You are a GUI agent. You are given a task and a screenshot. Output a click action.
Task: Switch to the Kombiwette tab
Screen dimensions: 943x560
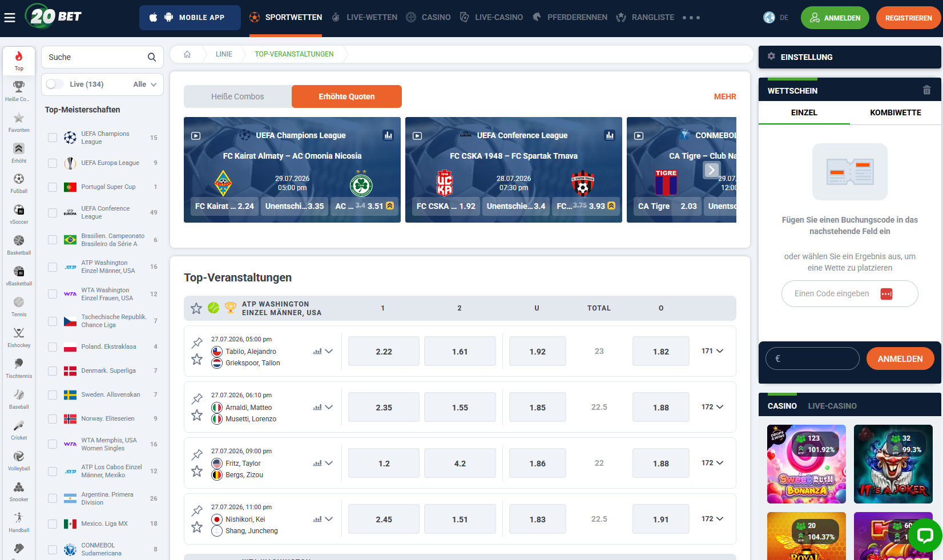[895, 113]
